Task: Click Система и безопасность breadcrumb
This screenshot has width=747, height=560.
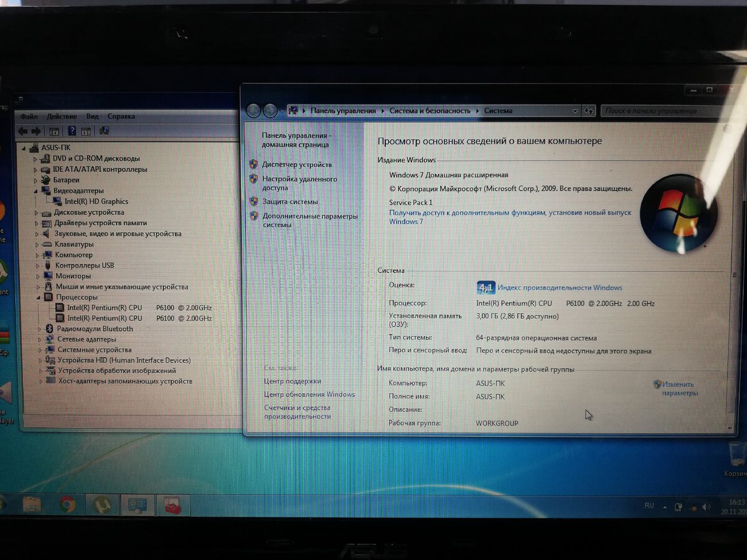Action: 430,111
